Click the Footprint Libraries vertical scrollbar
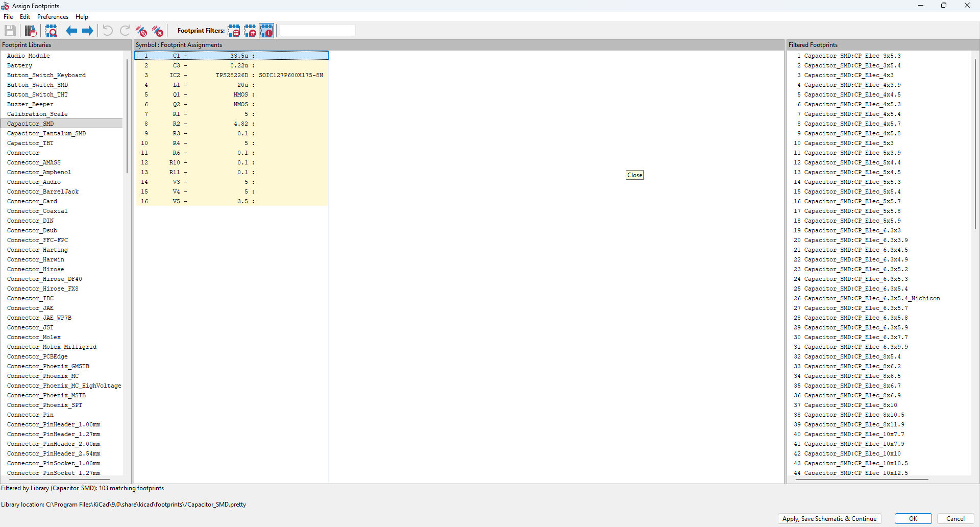Viewport: 980px width, 527px height. point(127,116)
